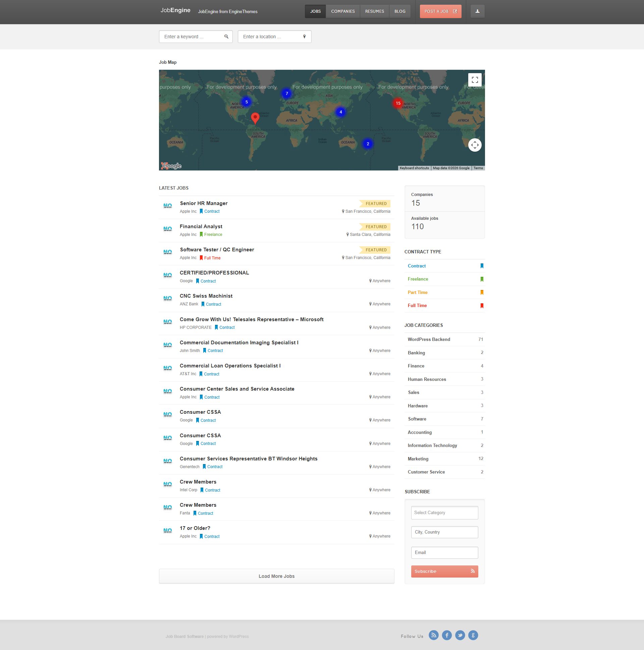Click the location pin icon in search
Image resolution: width=644 pixels, height=650 pixels.
(304, 37)
